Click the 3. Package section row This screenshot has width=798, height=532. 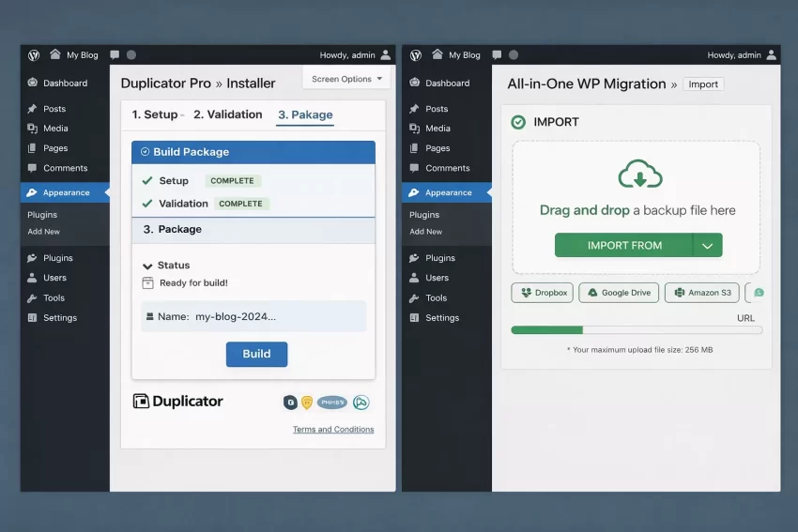253,230
